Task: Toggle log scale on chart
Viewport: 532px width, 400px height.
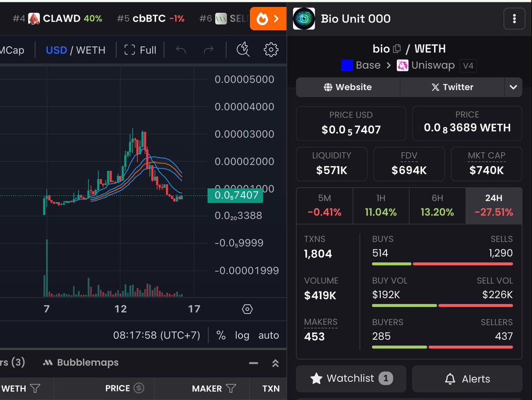Action: (242, 335)
